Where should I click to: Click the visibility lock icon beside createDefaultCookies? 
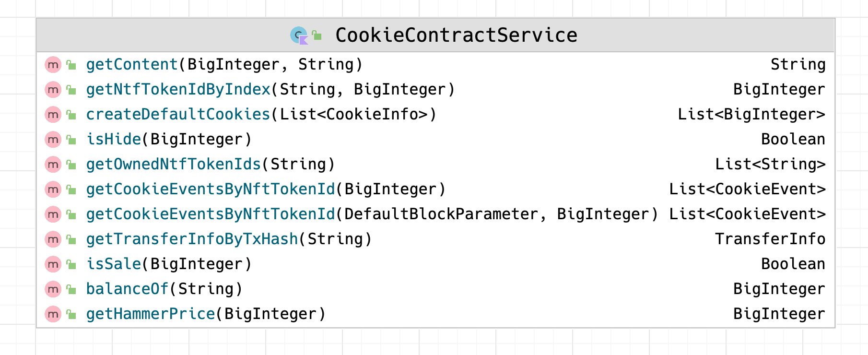click(71, 115)
